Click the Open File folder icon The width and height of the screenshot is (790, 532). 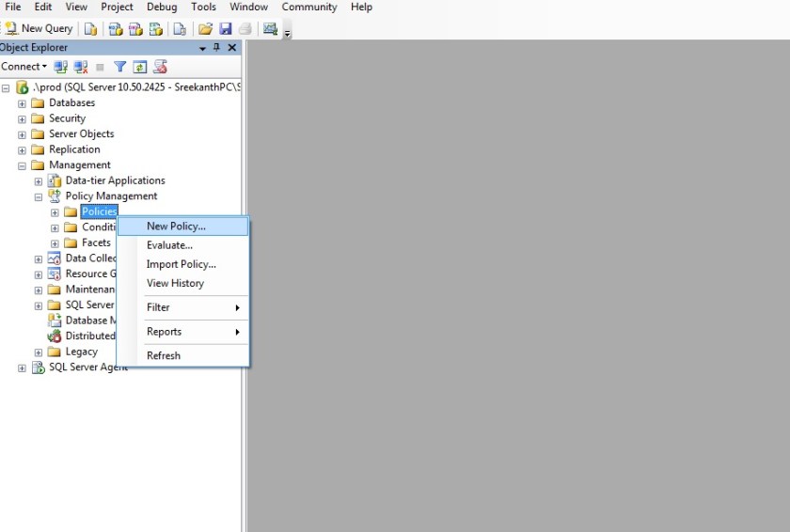point(205,28)
